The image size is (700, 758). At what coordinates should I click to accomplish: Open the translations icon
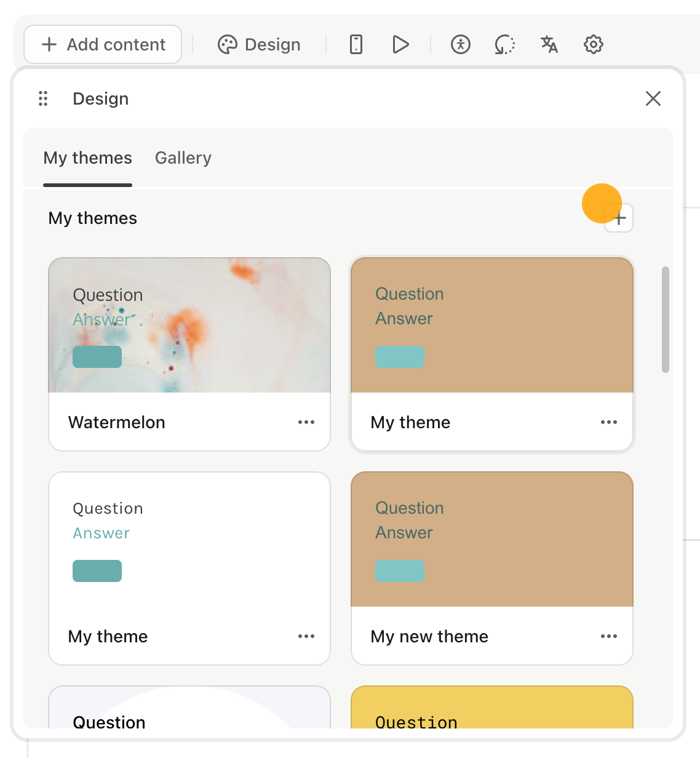click(x=549, y=44)
